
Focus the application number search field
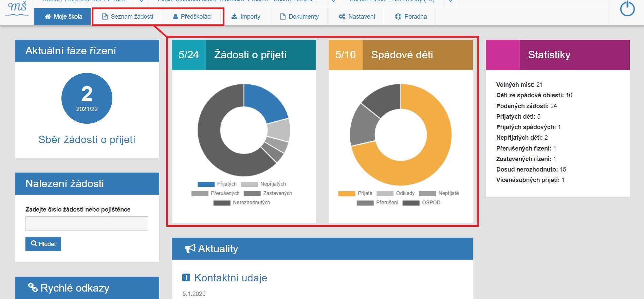coord(87,223)
